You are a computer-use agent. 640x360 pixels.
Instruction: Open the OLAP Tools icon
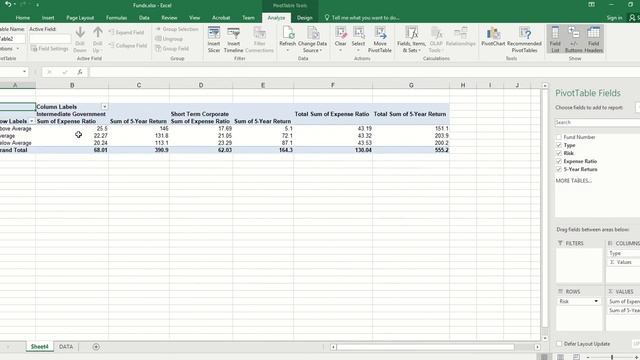pos(436,33)
